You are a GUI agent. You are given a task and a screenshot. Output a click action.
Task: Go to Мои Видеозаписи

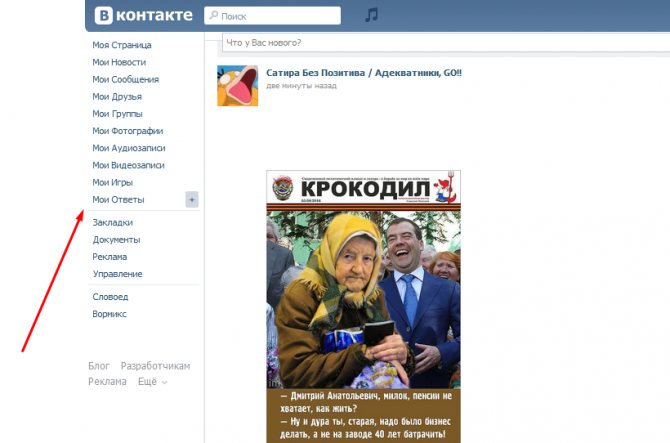(128, 165)
